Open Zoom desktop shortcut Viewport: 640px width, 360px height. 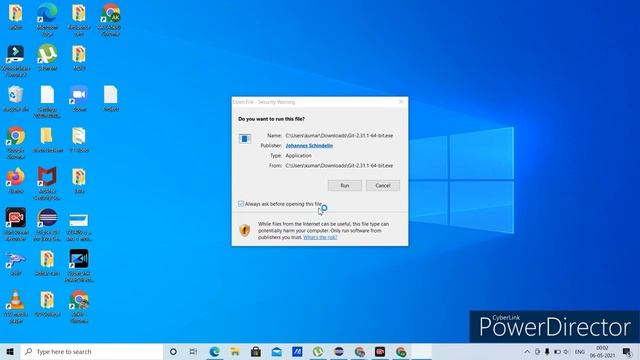pos(79,98)
